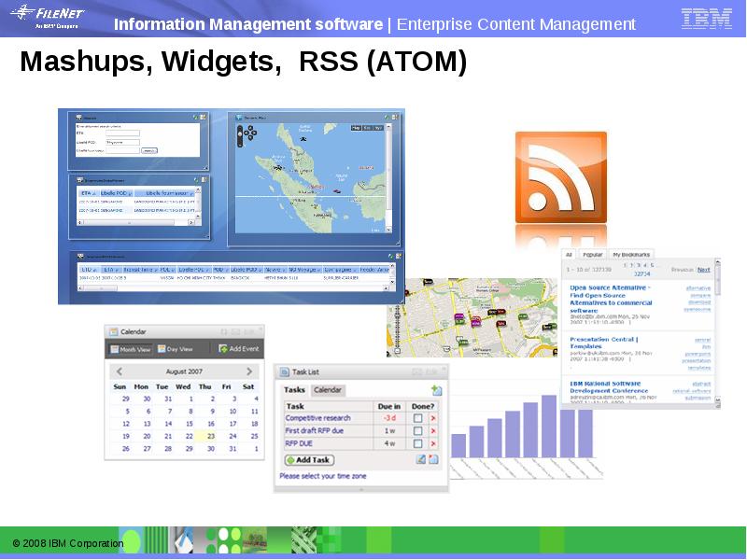Go to next month in calendar
The width and height of the screenshot is (747, 560).
(x=249, y=372)
